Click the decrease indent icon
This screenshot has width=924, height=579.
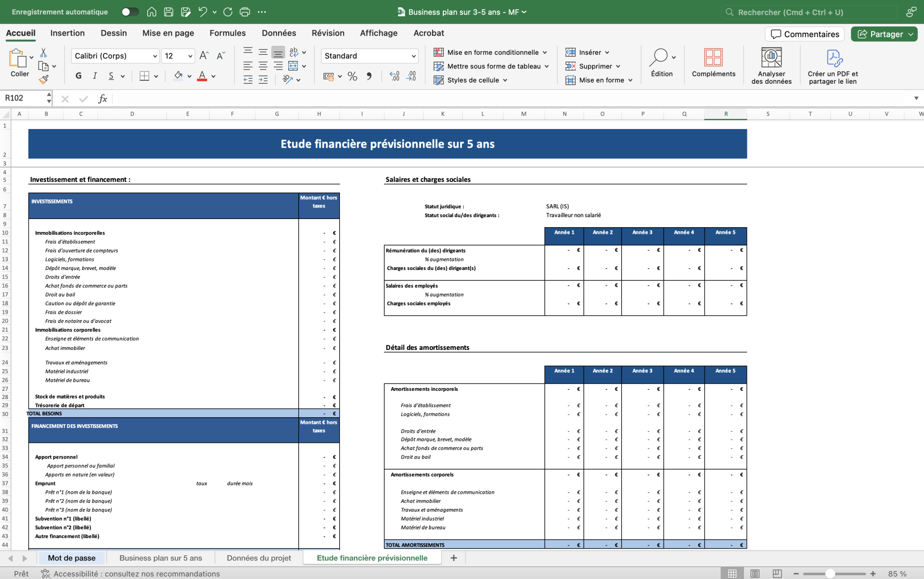[248, 80]
